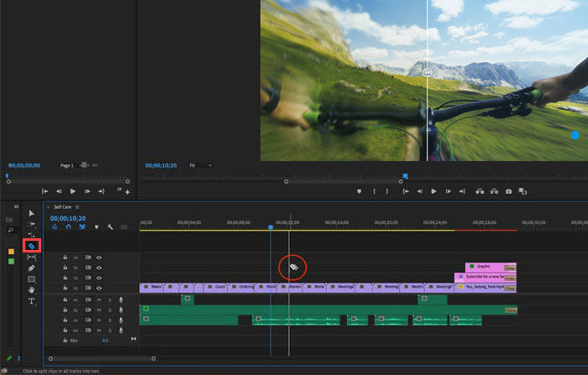Screen dimensions: 588x375
Task: Click the program monitor playhead scrubber
Action: (x=405, y=175)
